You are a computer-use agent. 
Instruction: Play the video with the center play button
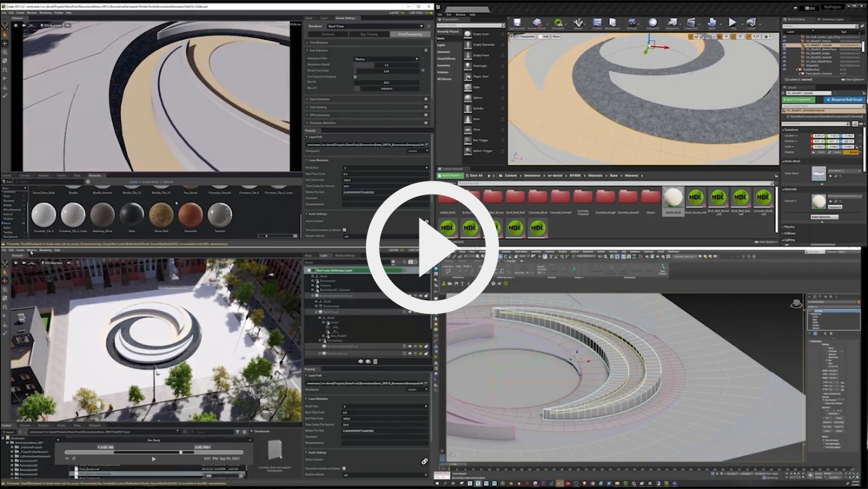pyautogui.click(x=432, y=247)
